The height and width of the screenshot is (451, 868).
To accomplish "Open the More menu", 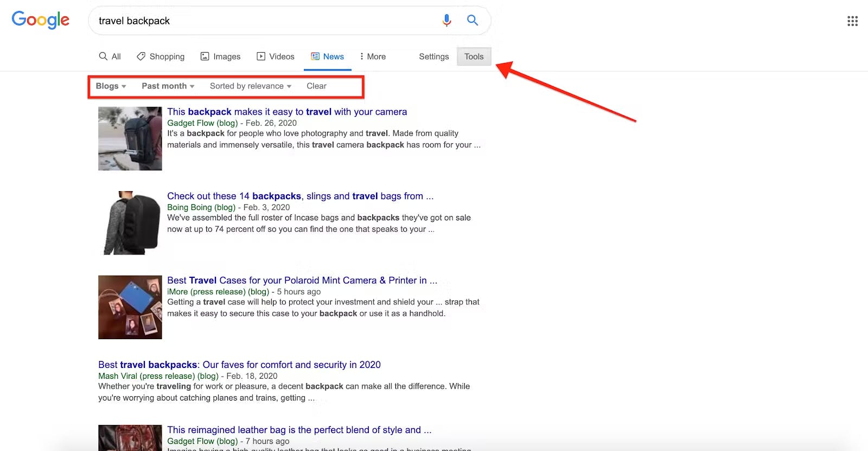I will tap(373, 56).
